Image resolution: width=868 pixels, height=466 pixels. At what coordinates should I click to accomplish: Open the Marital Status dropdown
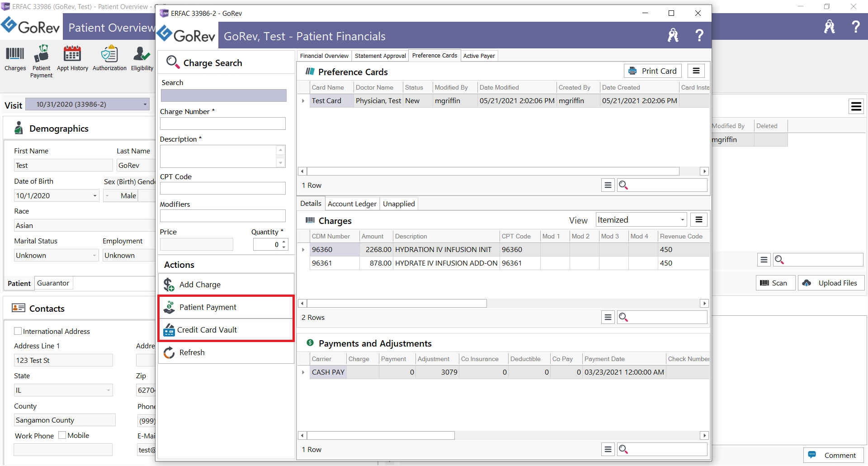(94, 256)
